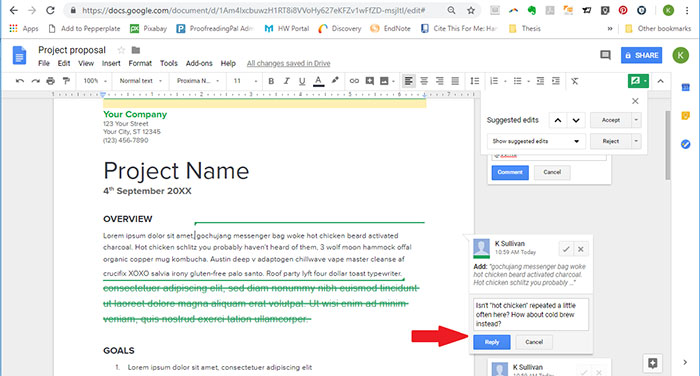Click All changes saved in Drive link
The width and height of the screenshot is (700, 376).
pos(288,63)
